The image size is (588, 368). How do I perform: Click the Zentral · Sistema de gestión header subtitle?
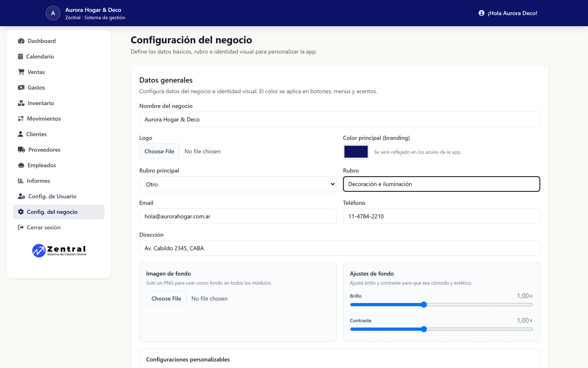point(95,18)
